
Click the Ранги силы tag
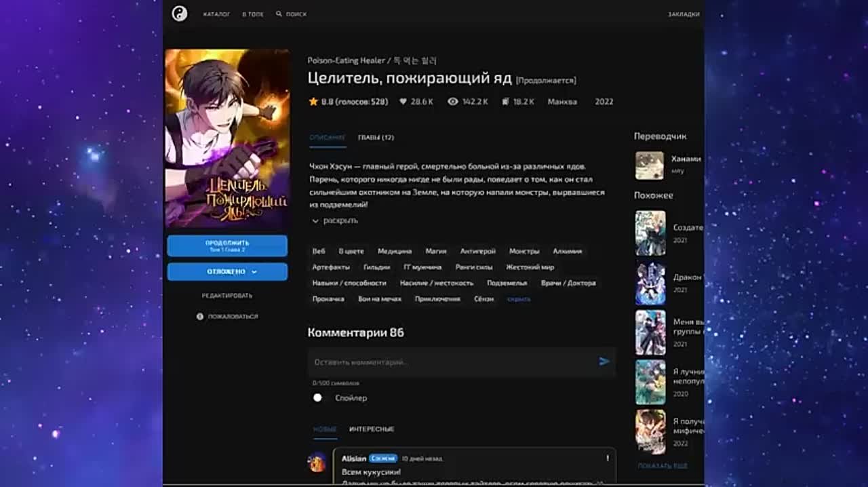pos(474,267)
